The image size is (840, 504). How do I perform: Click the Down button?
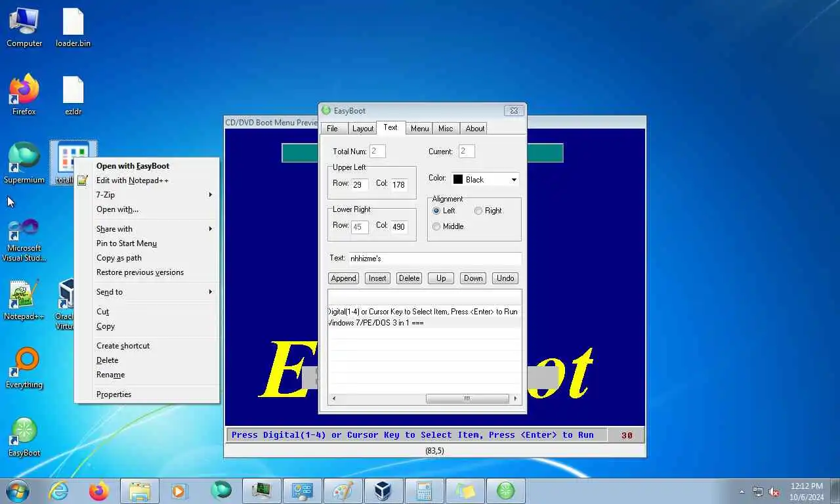pyautogui.click(x=473, y=278)
